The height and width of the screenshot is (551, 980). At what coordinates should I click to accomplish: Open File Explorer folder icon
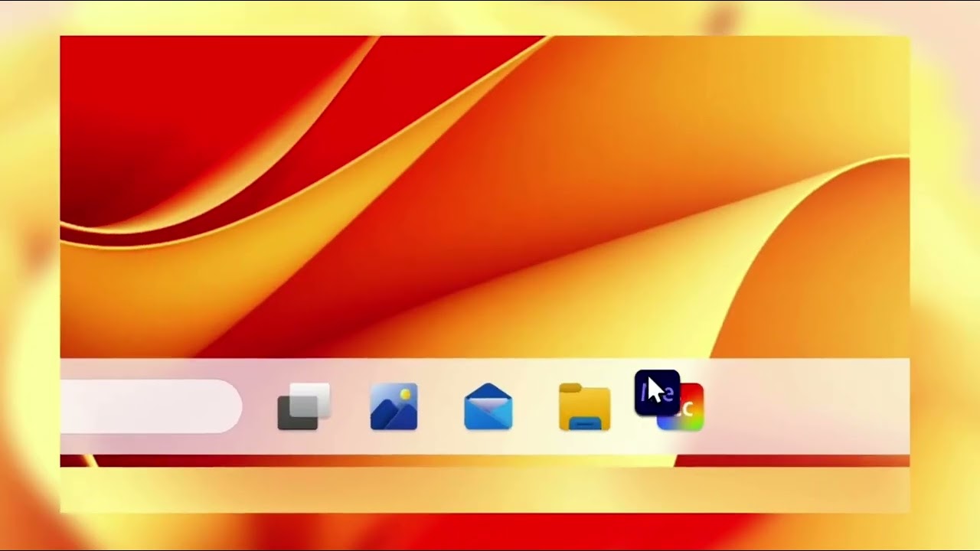[x=584, y=407]
